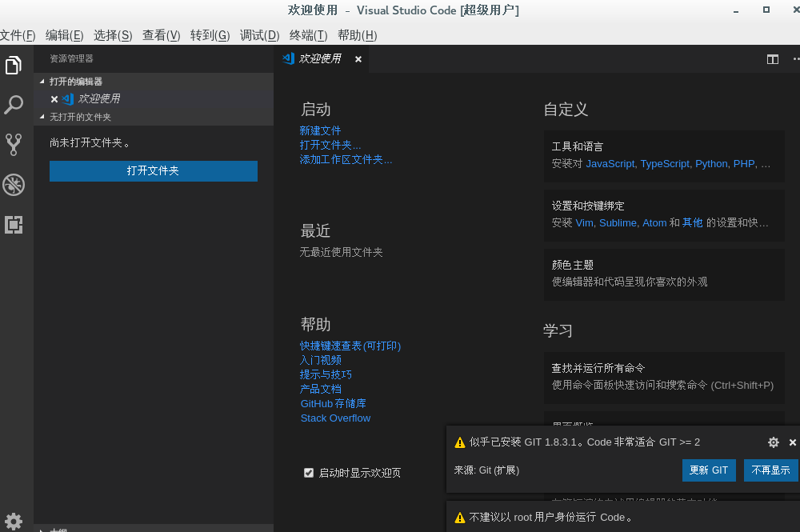Viewport: 800px width, 532px height.
Task: Click the 其他 keybindings link
Action: point(692,223)
